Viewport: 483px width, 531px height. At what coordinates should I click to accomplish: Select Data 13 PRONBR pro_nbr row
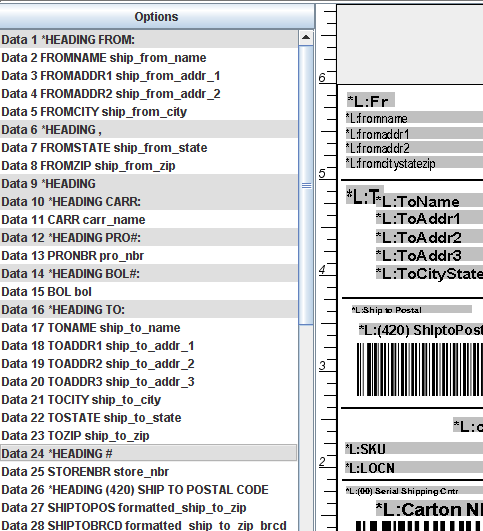[x=149, y=255]
